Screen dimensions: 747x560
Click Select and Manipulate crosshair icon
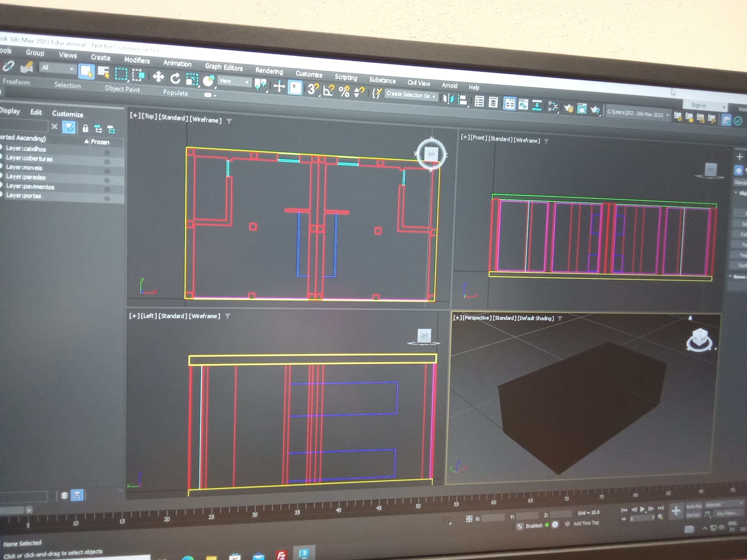279,86
